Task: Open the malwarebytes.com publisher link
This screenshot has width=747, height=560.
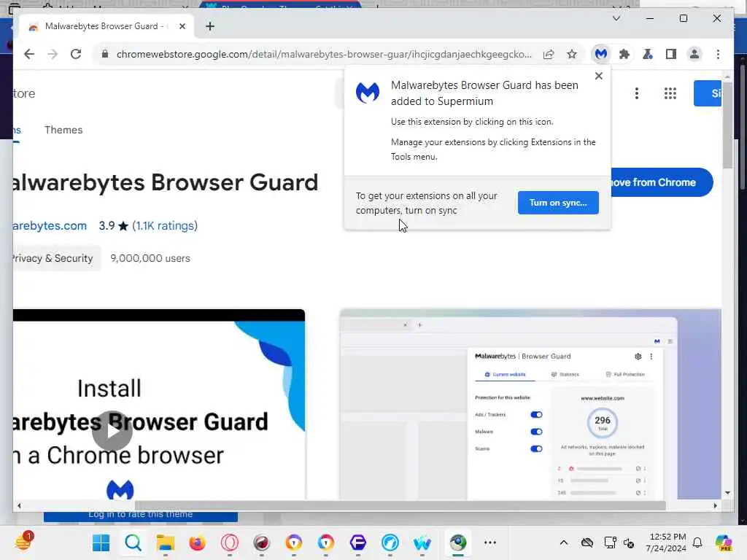Action: pos(50,226)
